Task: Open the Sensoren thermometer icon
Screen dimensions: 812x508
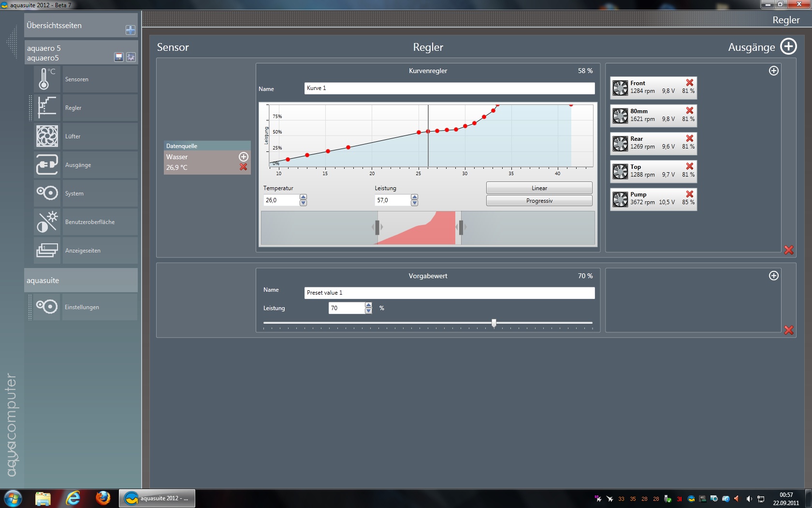Action: [47, 79]
